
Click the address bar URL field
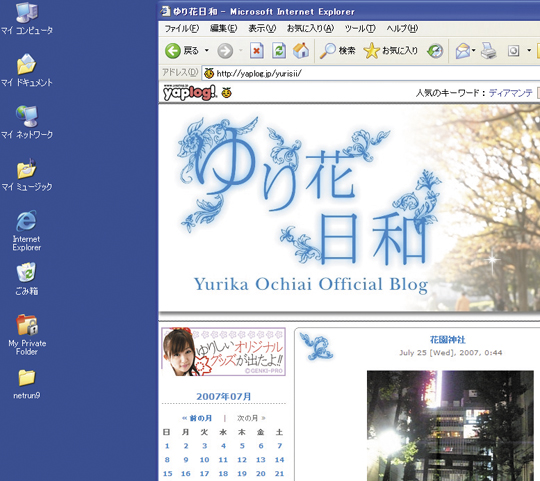371,73
